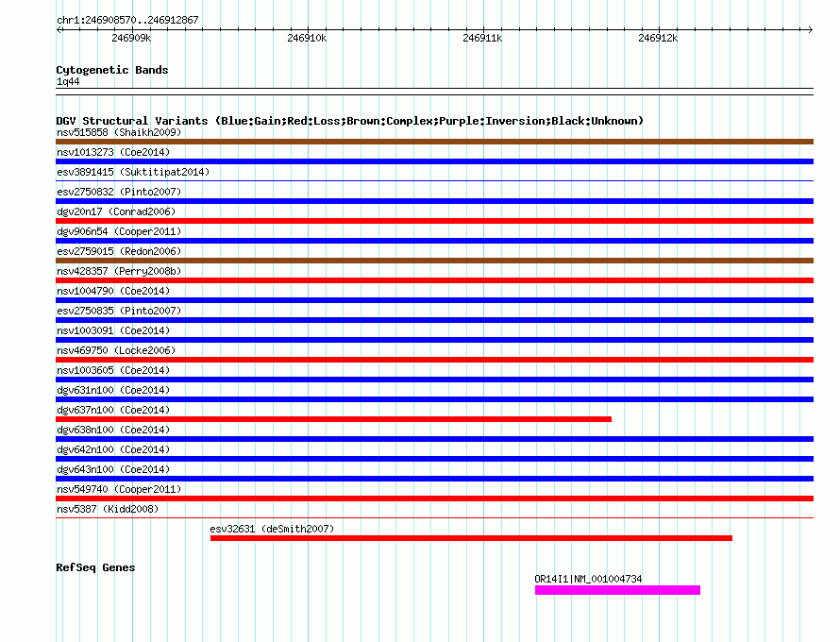Click the dgv638n100 (Coe2014) label
The image size is (840, 642).
[x=113, y=430]
